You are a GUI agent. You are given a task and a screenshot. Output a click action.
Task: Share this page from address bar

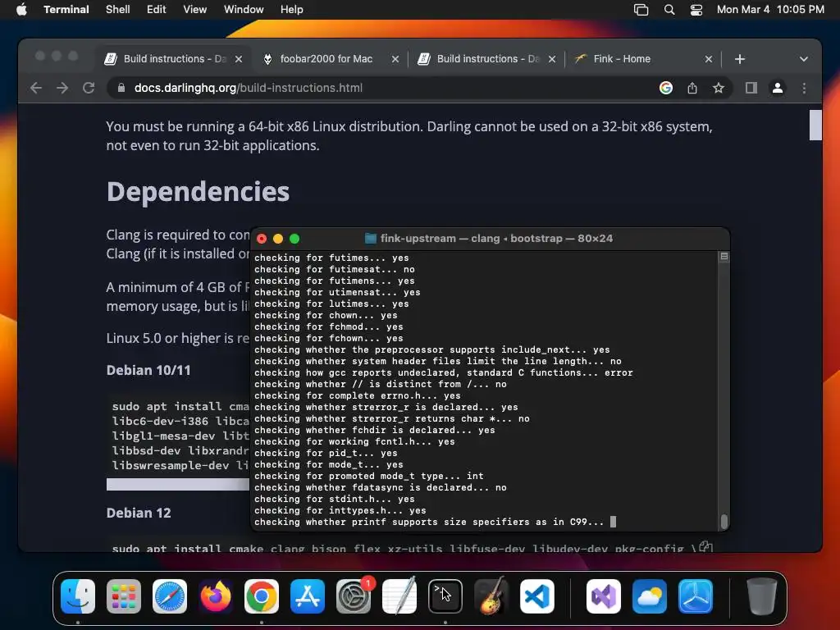click(692, 88)
